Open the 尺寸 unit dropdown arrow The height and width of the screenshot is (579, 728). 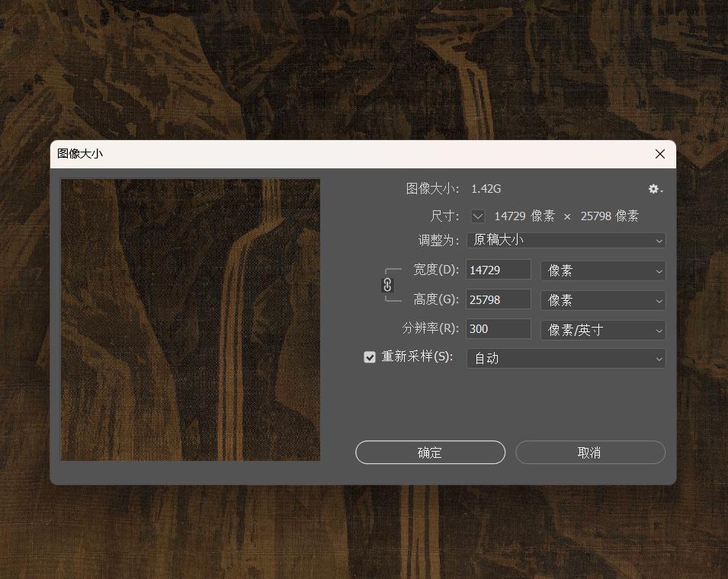[478, 216]
